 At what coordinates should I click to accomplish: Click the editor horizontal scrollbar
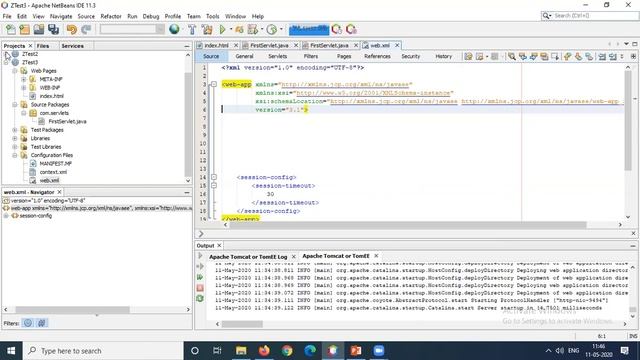[x=408, y=225]
